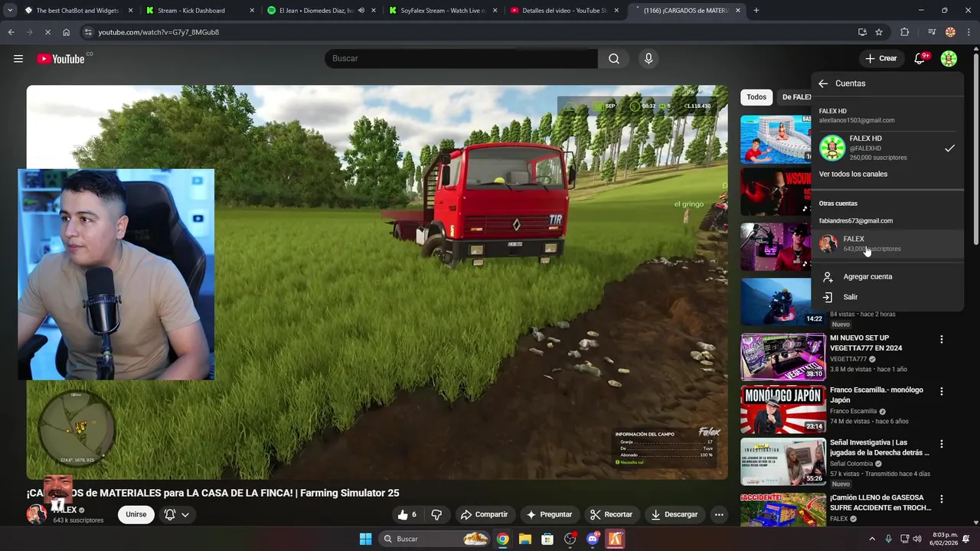This screenshot has height=551, width=980.
Task: Open options for Señal Investigativa video
Action: tap(942, 444)
